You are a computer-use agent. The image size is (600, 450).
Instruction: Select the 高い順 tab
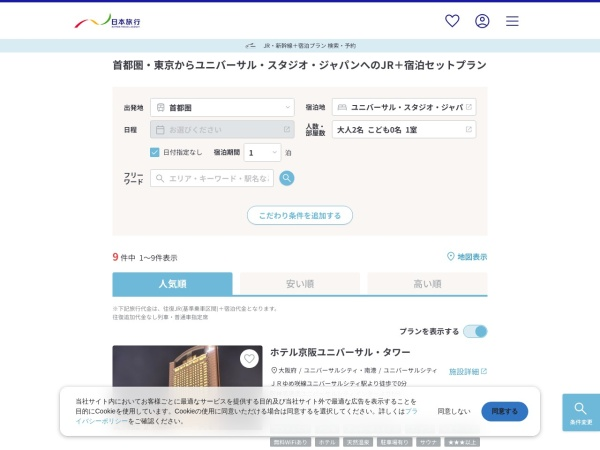pyautogui.click(x=427, y=284)
